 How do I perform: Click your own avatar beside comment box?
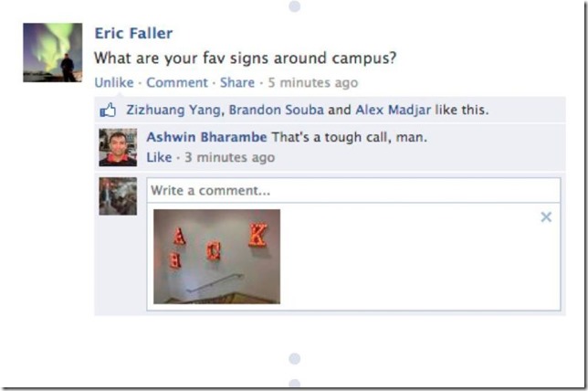[118, 196]
